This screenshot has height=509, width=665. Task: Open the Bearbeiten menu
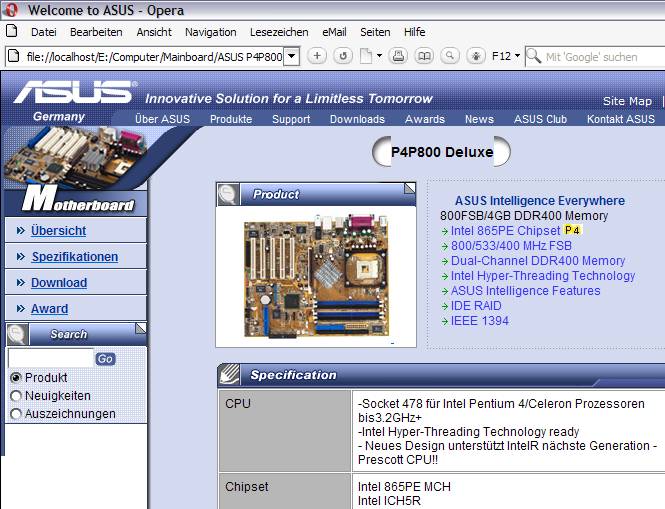(x=96, y=32)
